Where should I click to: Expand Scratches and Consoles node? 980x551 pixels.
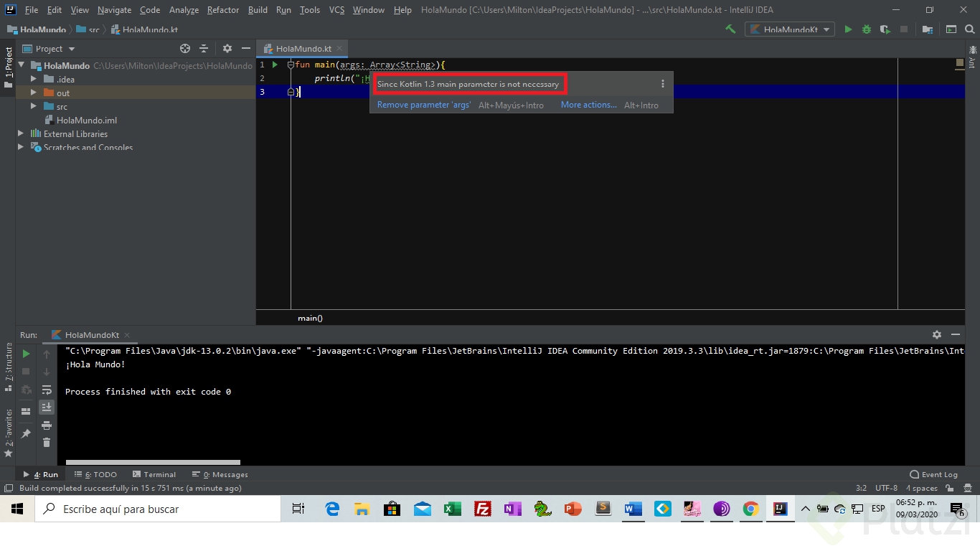(22, 147)
